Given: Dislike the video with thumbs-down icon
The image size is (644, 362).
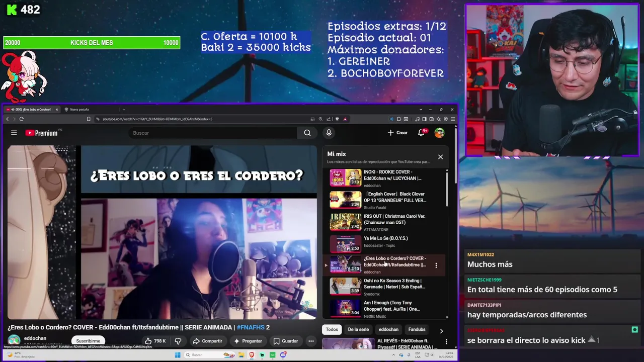Looking at the screenshot, I should [x=178, y=341].
